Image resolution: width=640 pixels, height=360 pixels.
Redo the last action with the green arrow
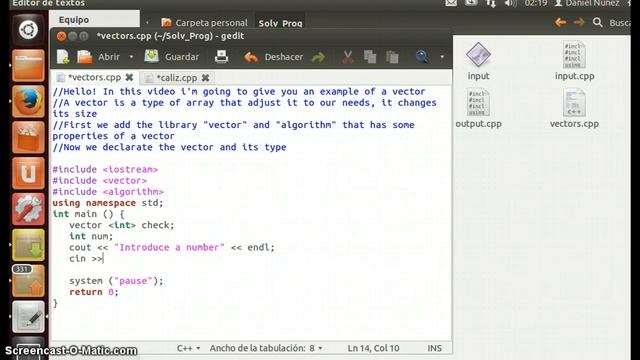(x=318, y=57)
